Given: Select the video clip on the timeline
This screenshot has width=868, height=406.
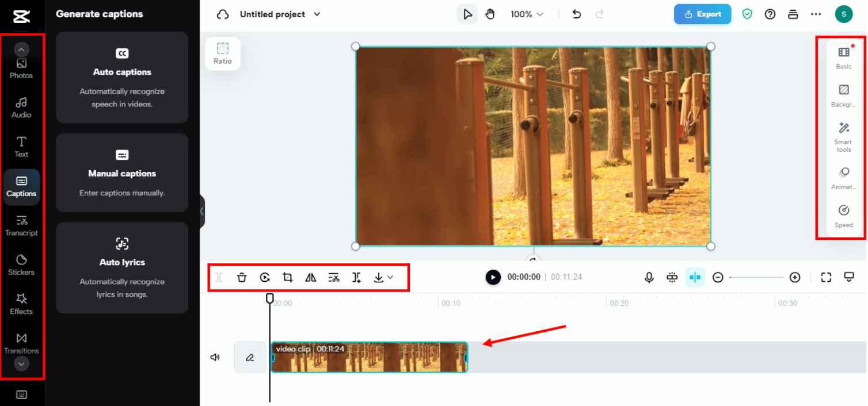Looking at the screenshot, I should (x=369, y=357).
